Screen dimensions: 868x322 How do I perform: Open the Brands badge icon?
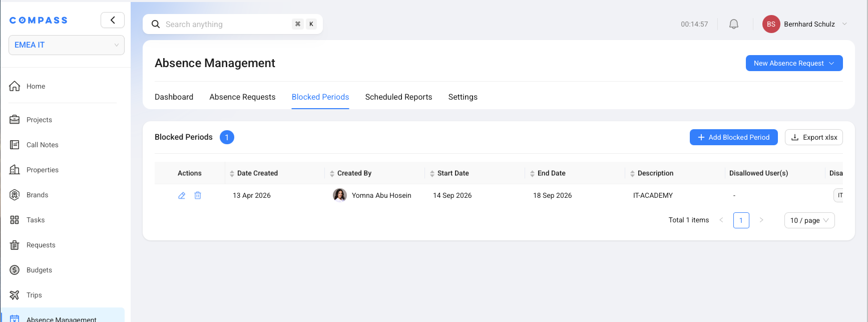coord(15,195)
